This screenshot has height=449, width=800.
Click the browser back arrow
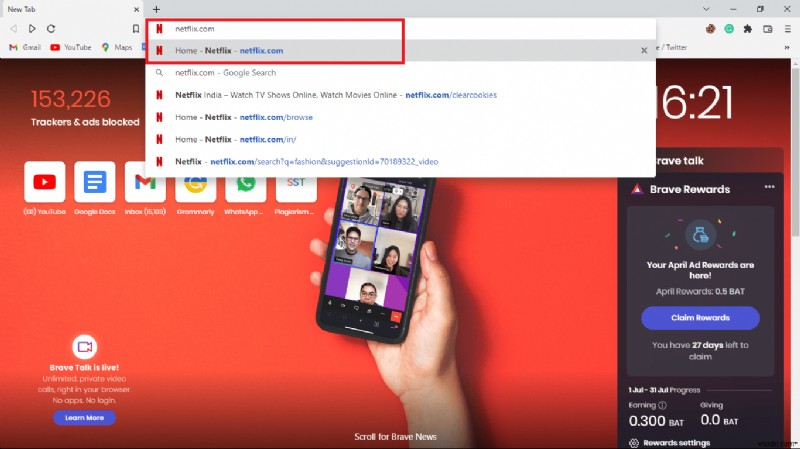14,29
